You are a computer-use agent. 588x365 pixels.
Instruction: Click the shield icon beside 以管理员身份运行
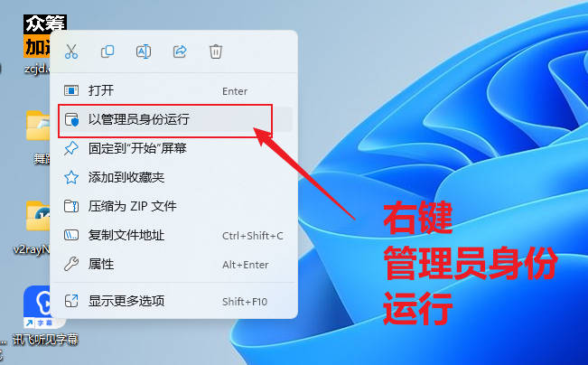tap(71, 119)
